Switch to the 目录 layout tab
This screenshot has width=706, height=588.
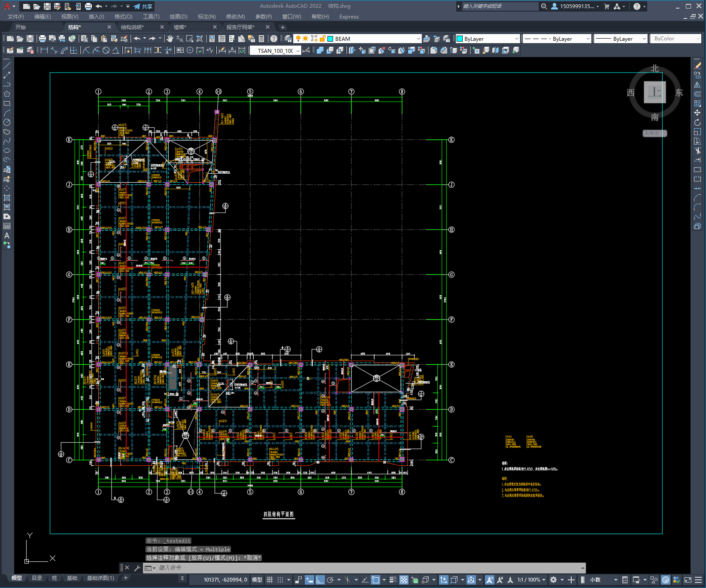pyautogui.click(x=37, y=578)
